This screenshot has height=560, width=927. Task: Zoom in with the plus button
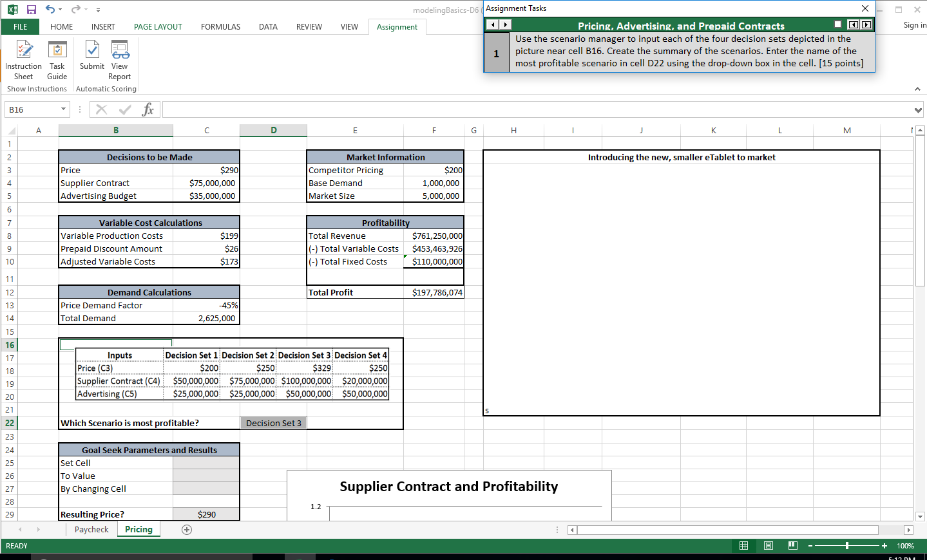[x=884, y=546]
